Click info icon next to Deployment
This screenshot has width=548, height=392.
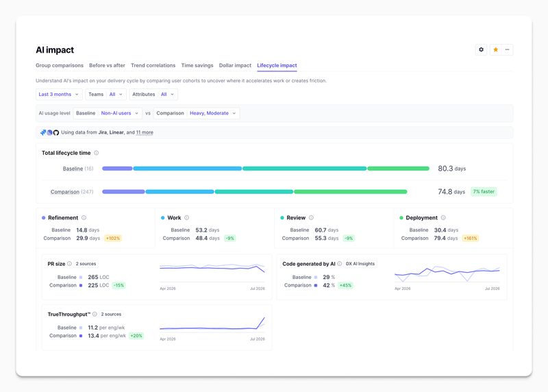pyautogui.click(x=443, y=217)
